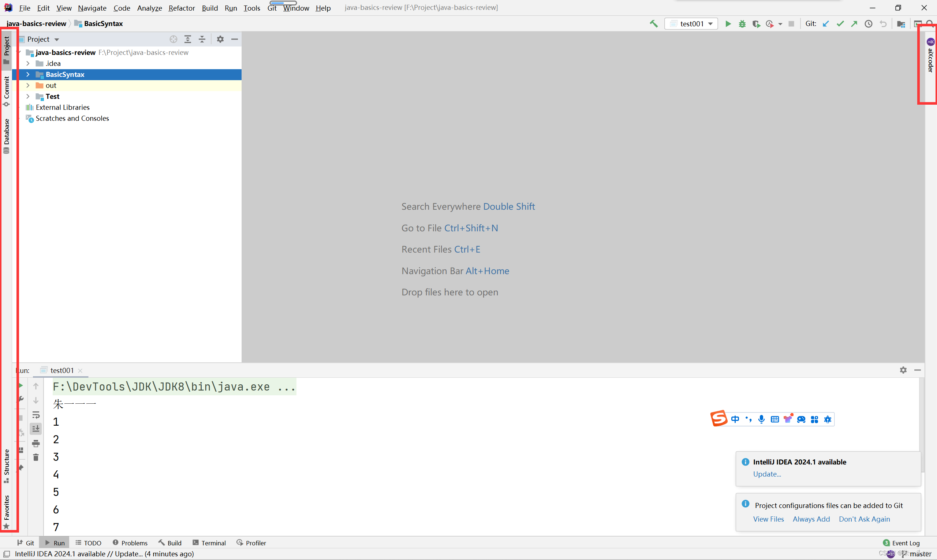The image size is (937, 560).
Task: Expand the out folder
Action: pyautogui.click(x=28, y=85)
